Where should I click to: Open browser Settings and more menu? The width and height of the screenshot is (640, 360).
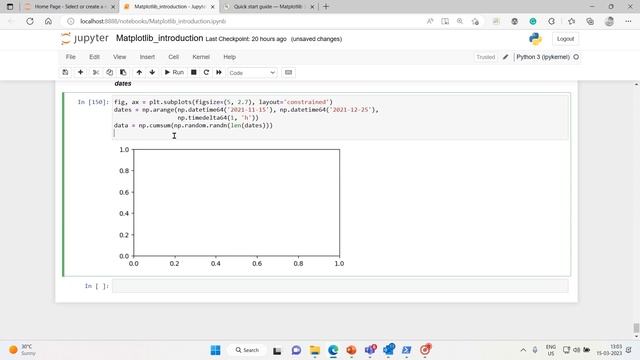628,21
